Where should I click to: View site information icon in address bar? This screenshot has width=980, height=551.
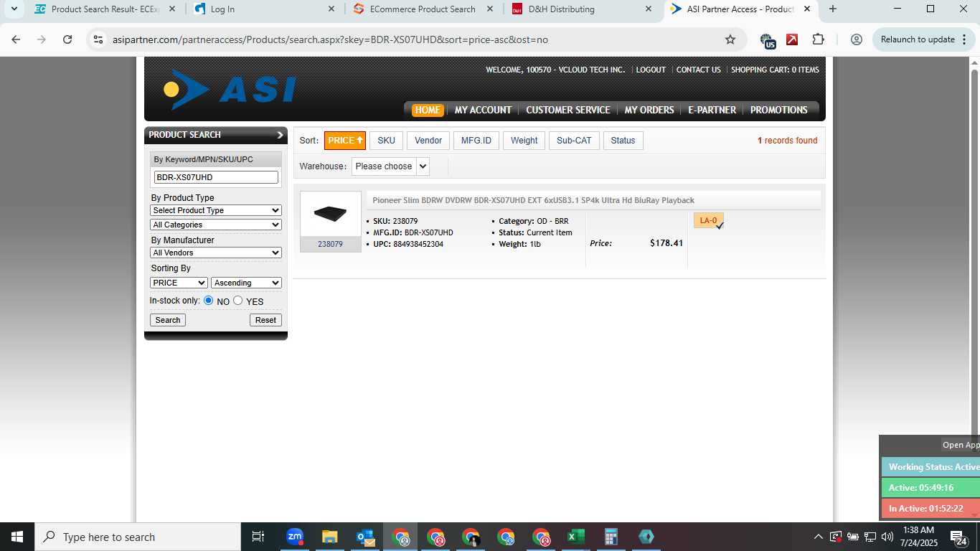click(98, 39)
